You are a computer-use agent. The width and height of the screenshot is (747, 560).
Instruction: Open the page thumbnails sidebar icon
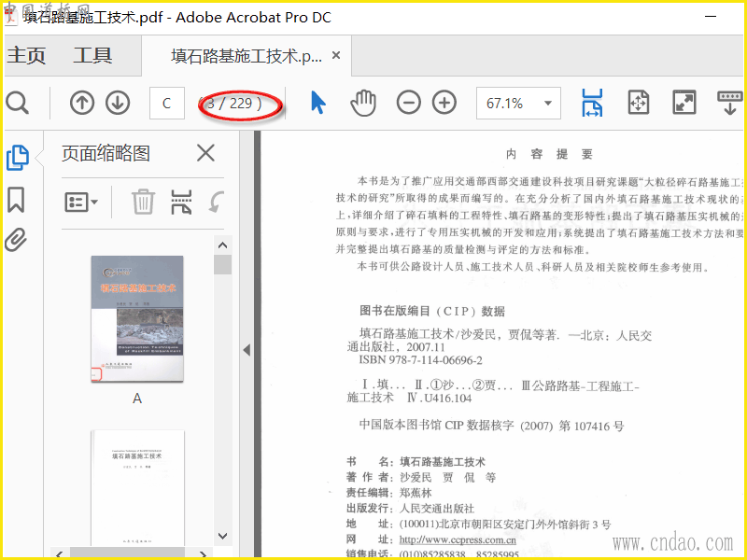pyautogui.click(x=18, y=158)
